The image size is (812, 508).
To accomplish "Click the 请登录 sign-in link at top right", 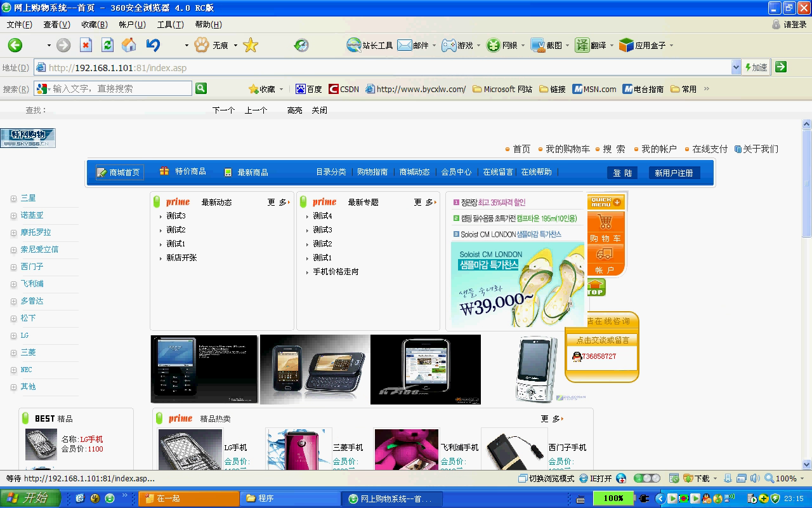I will (x=790, y=24).
